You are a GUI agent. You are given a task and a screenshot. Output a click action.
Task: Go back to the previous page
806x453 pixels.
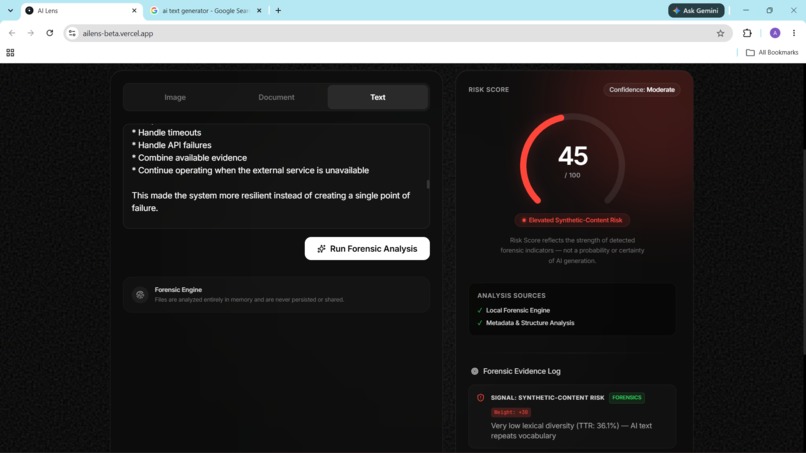12,33
